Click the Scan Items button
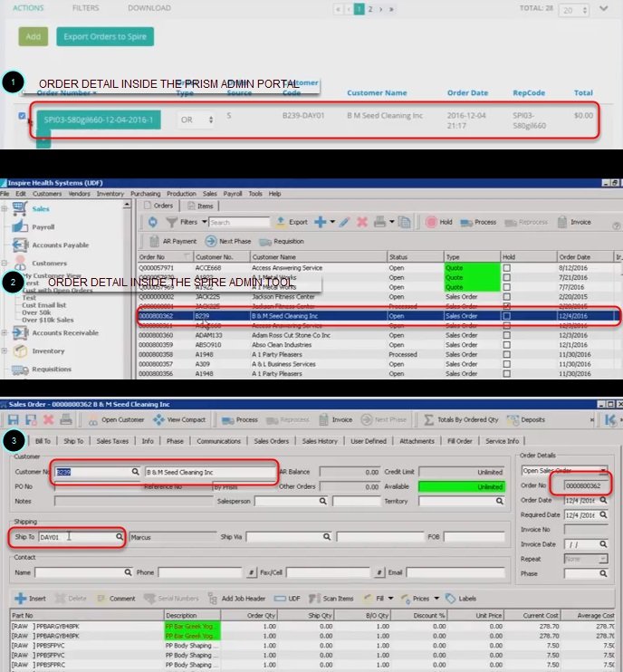 pos(331,599)
